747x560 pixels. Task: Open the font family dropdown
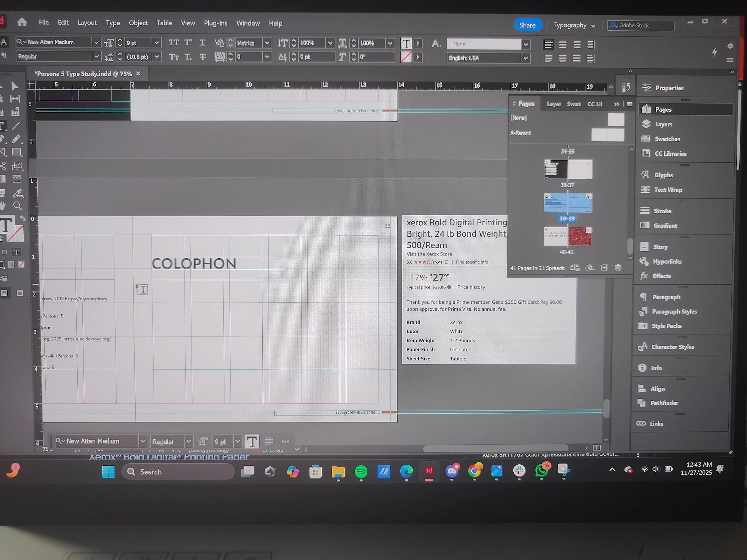coord(96,42)
